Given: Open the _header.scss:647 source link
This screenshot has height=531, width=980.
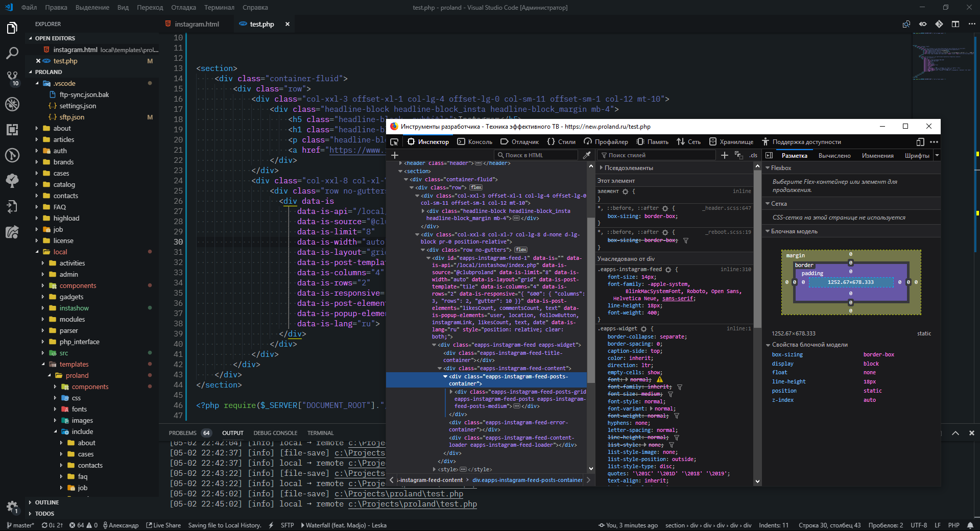Looking at the screenshot, I should (726, 208).
